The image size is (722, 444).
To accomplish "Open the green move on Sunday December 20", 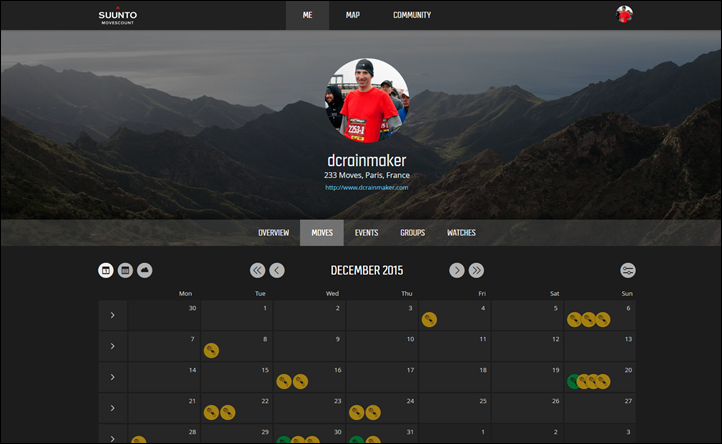I will point(572,381).
